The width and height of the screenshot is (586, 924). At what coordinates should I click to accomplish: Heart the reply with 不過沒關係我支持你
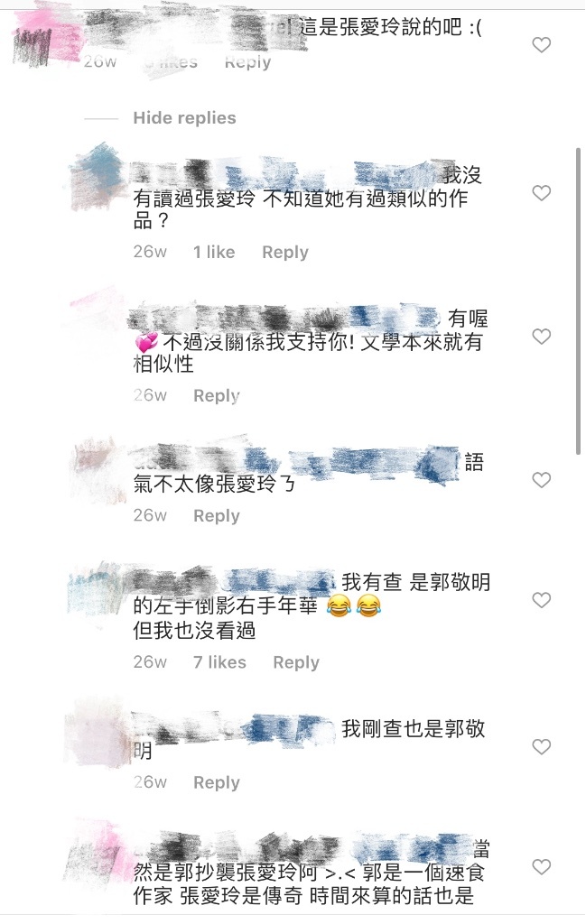coord(541,337)
